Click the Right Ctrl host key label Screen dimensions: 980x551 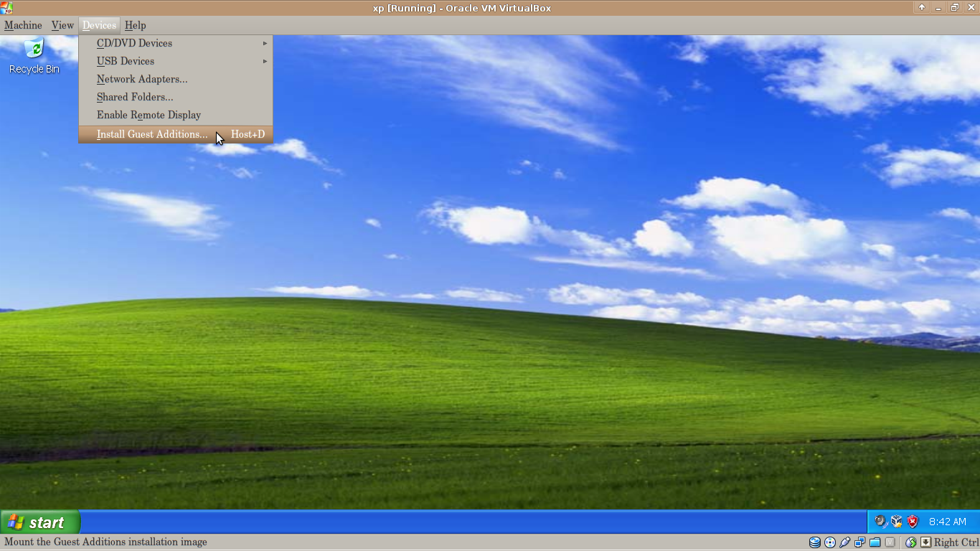click(957, 542)
